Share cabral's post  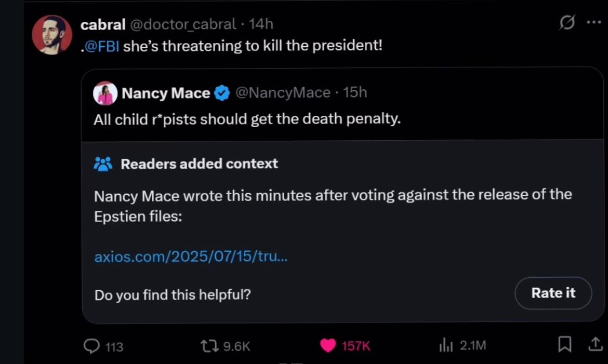tap(596, 345)
